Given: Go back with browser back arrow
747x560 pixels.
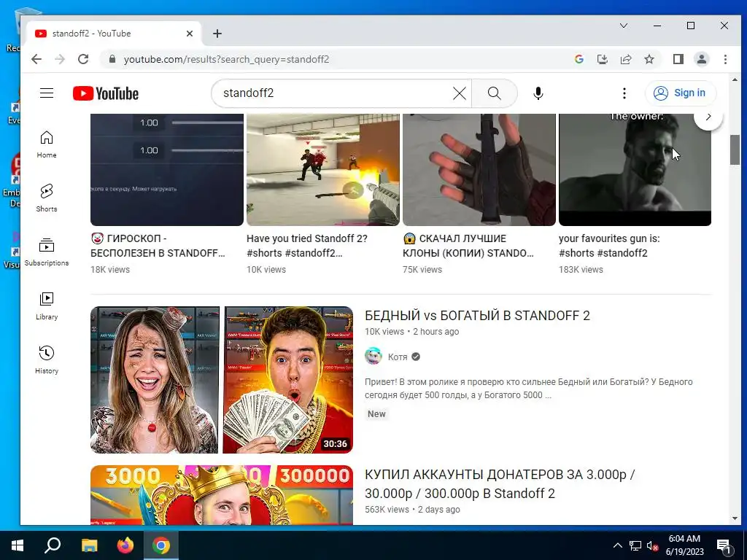Looking at the screenshot, I should 36,59.
